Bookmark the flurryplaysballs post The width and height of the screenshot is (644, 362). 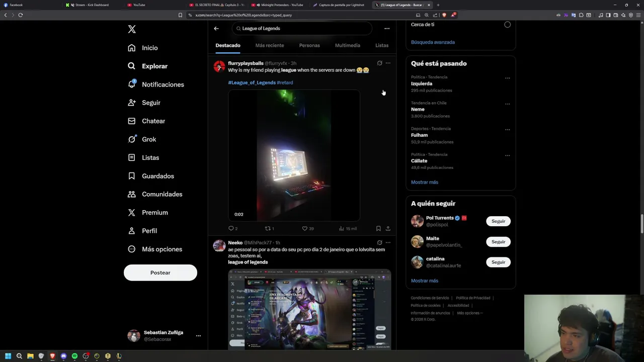tap(378, 228)
